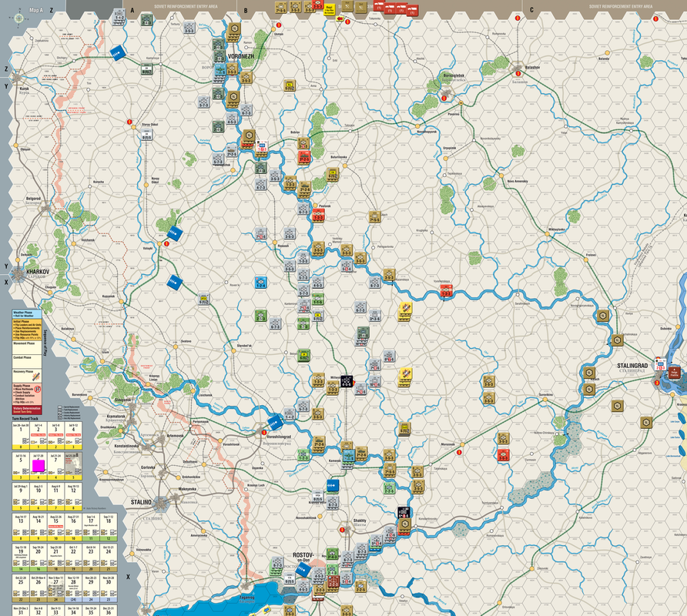Select the blue rail marker at Voroshilovgrad

coord(276,423)
